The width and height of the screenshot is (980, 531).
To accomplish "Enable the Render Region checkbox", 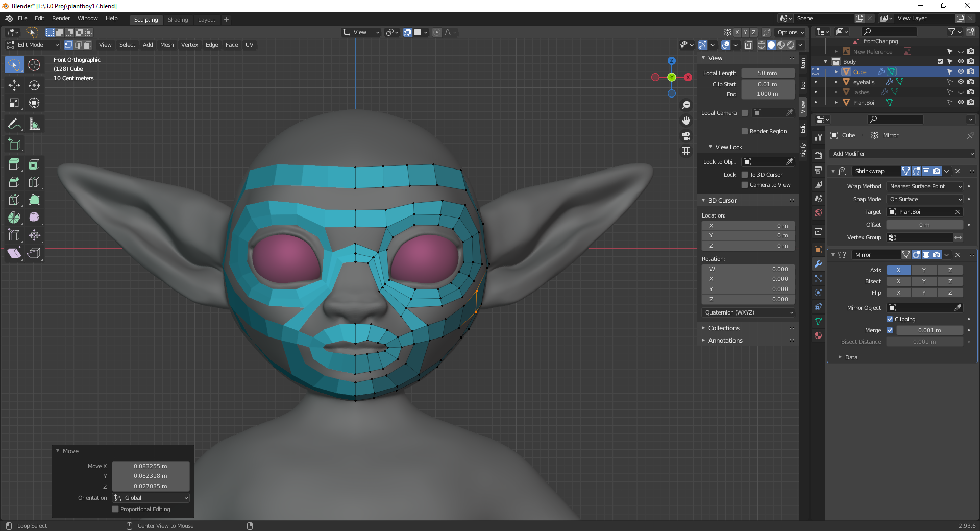I will point(745,131).
